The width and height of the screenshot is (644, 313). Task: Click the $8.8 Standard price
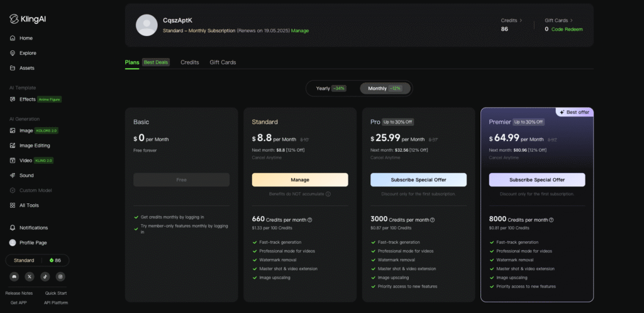click(x=262, y=138)
